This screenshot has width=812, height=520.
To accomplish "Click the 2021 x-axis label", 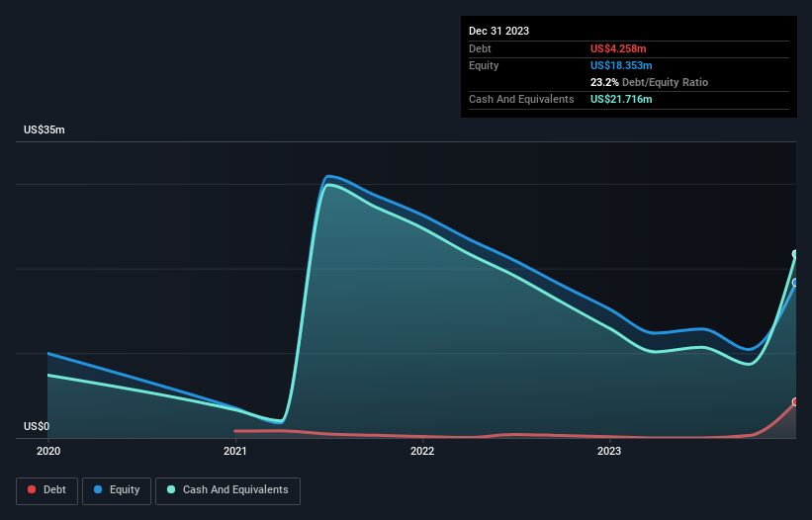I will (235, 451).
